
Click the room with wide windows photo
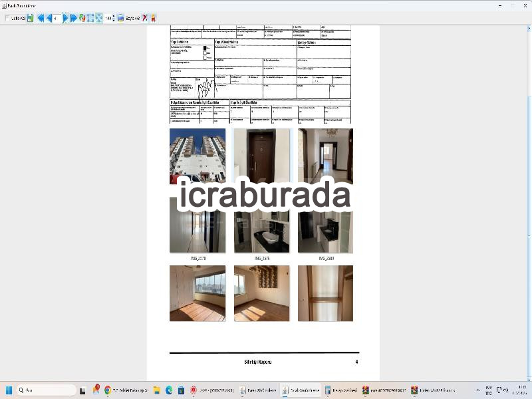[x=198, y=293]
